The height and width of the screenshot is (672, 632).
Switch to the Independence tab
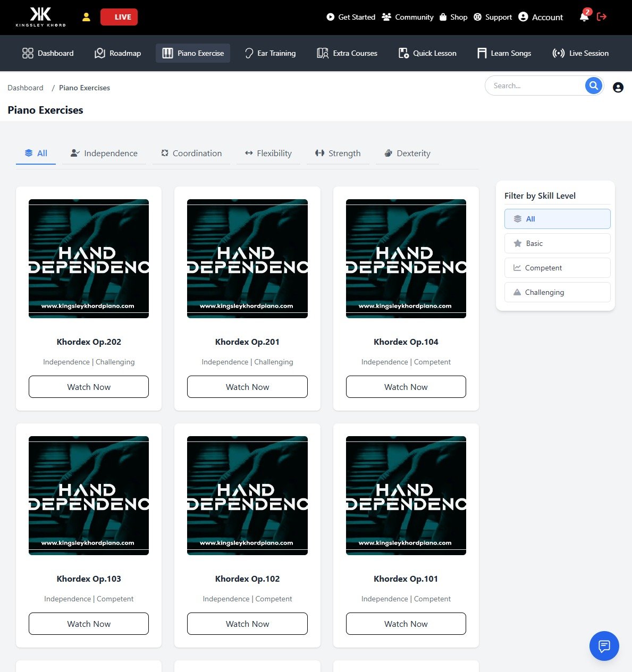tap(104, 153)
